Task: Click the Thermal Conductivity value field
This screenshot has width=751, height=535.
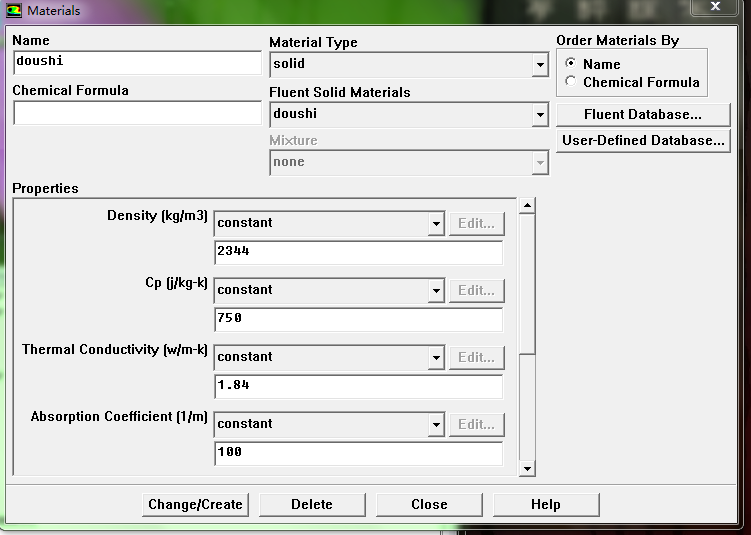Action: (x=358, y=386)
